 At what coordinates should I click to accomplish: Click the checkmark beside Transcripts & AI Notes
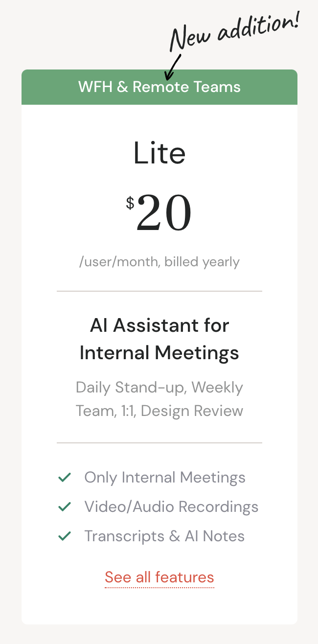tap(65, 536)
